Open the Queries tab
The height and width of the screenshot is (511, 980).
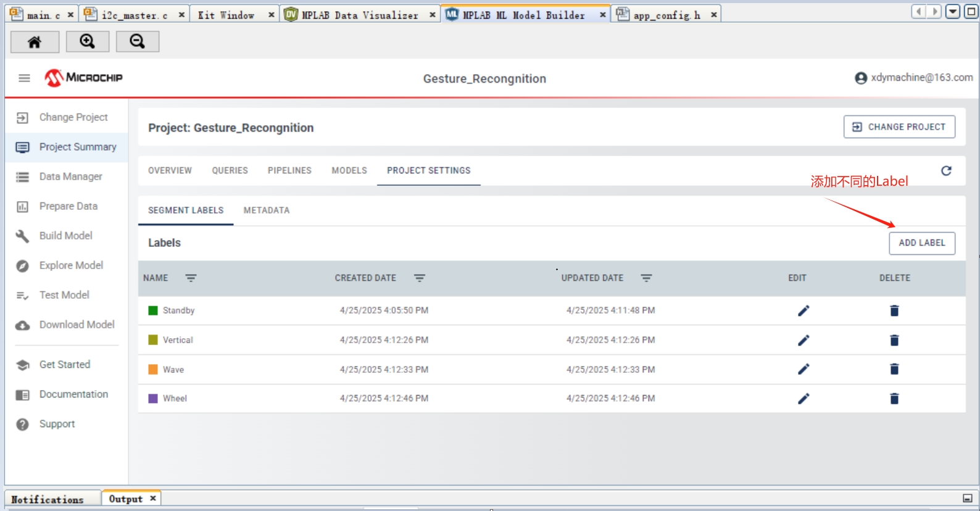click(x=230, y=171)
